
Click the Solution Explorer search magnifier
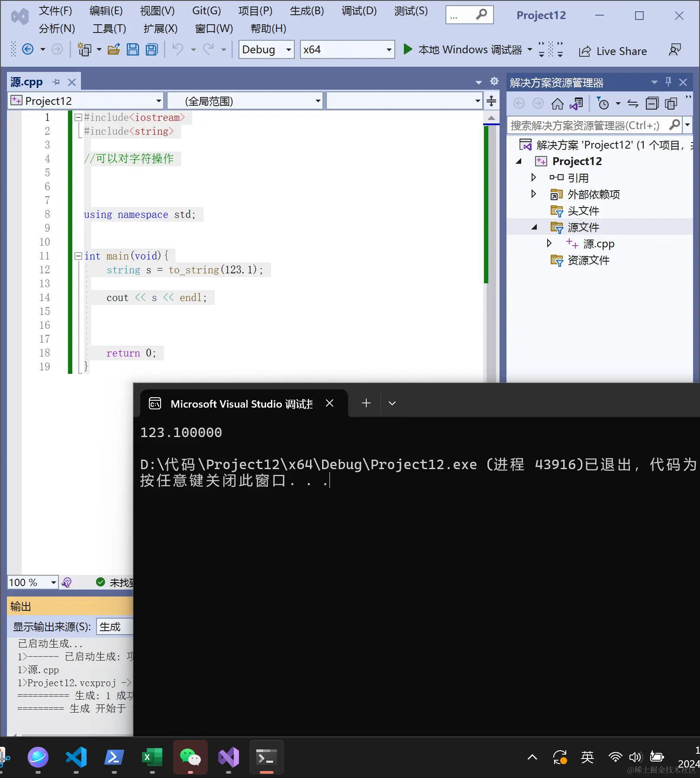click(674, 125)
